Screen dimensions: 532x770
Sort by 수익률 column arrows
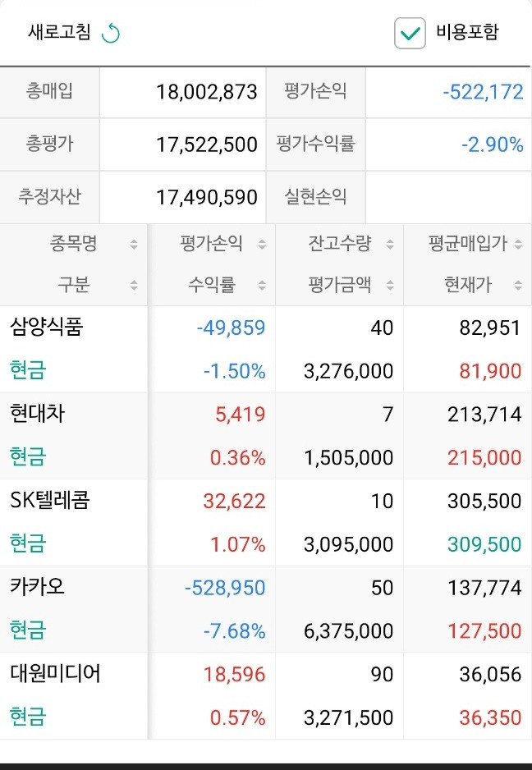tap(262, 285)
